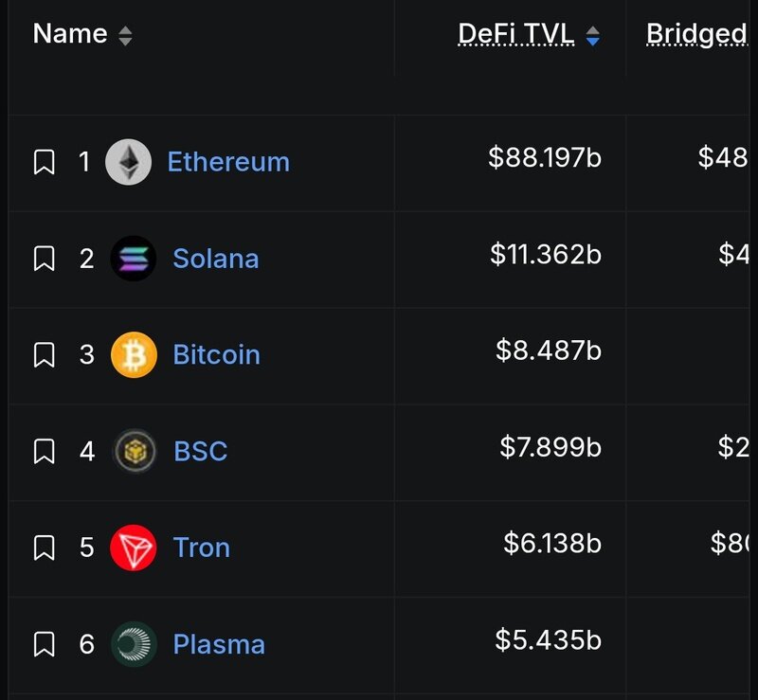
Task: Select the DeFi TVL header text
Action: pyautogui.click(x=516, y=34)
